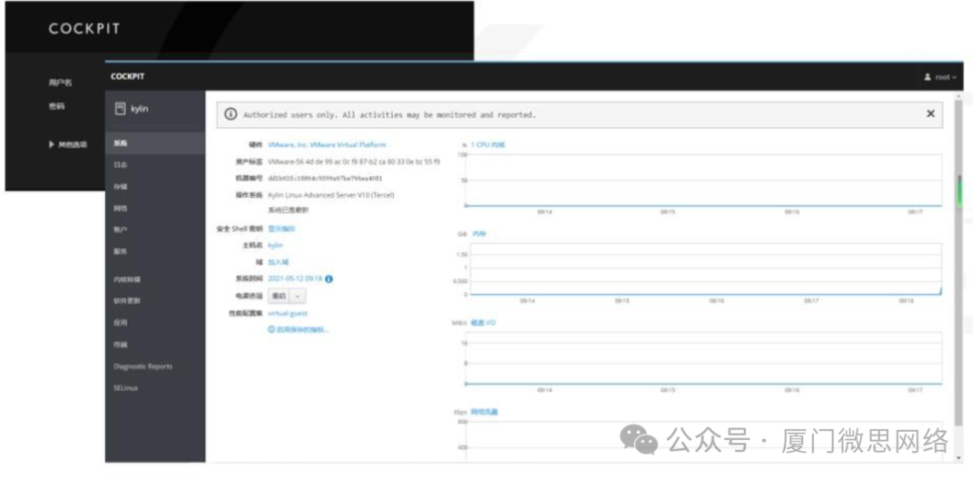This screenshot has width=980, height=480.
Task: Open 服务 in the sidebar
Action: (x=155, y=251)
